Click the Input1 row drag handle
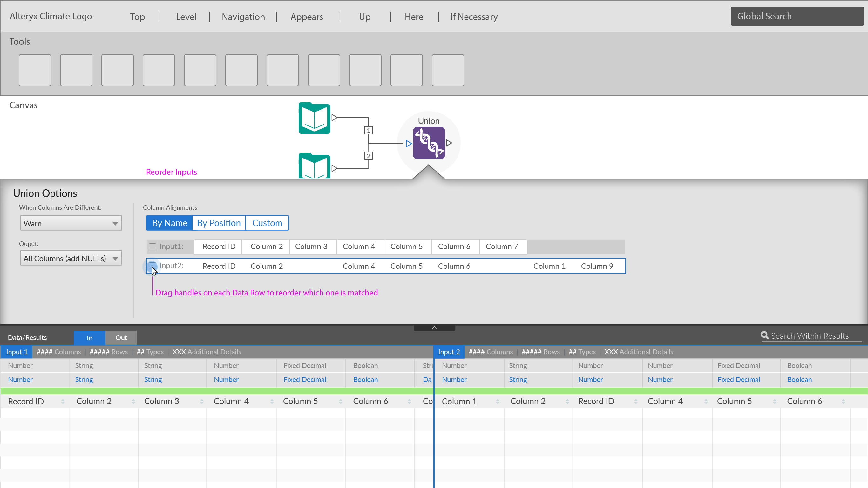 [152, 247]
